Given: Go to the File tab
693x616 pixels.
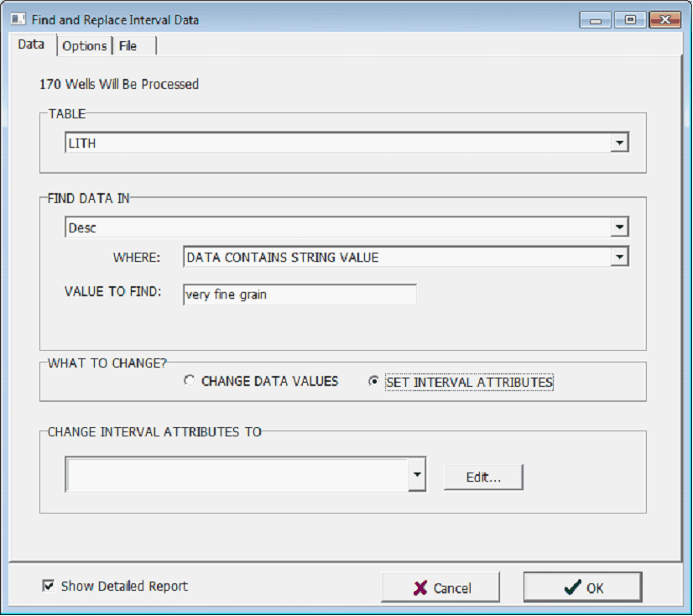Looking at the screenshot, I should tap(128, 46).
